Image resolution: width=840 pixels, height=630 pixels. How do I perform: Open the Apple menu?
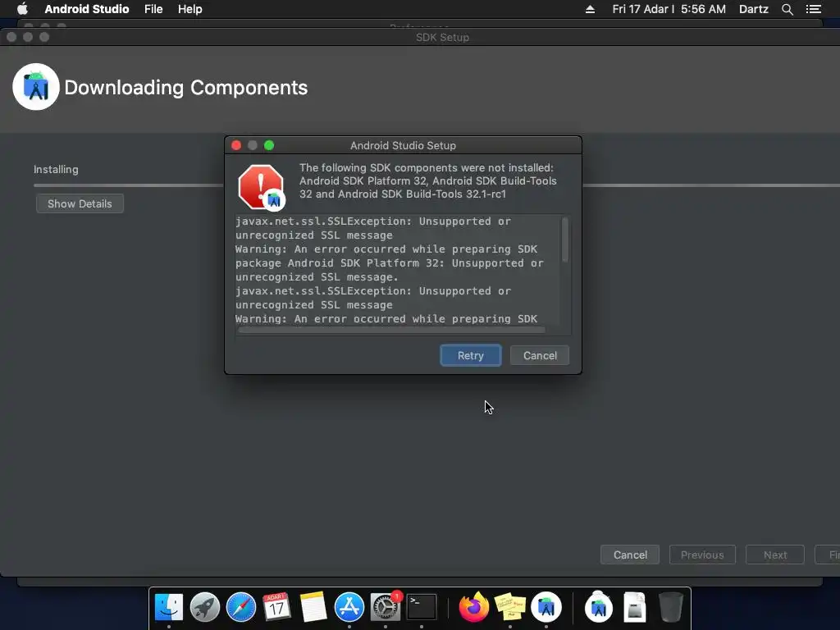[x=22, y=9]
